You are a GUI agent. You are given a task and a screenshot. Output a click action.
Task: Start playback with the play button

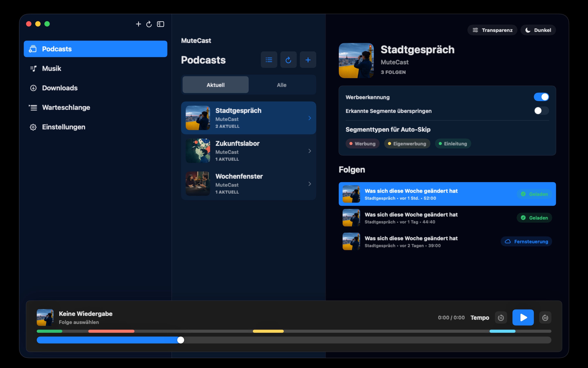[523, 317]
